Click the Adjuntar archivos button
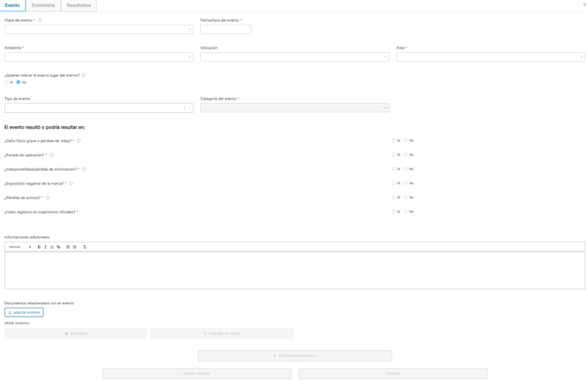Image resolution: width=588 pixels, height=381 pixels. tap(24, 312)
